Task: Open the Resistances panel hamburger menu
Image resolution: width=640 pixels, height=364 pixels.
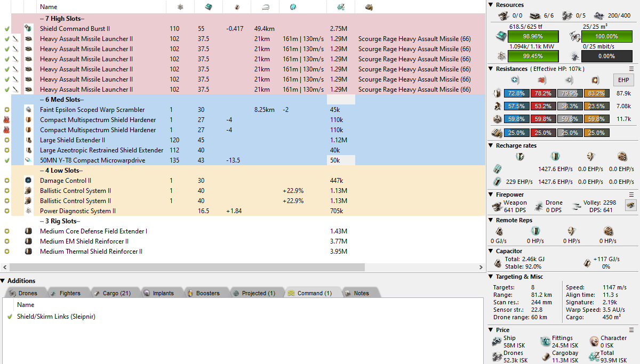Action: coord(631,69)
